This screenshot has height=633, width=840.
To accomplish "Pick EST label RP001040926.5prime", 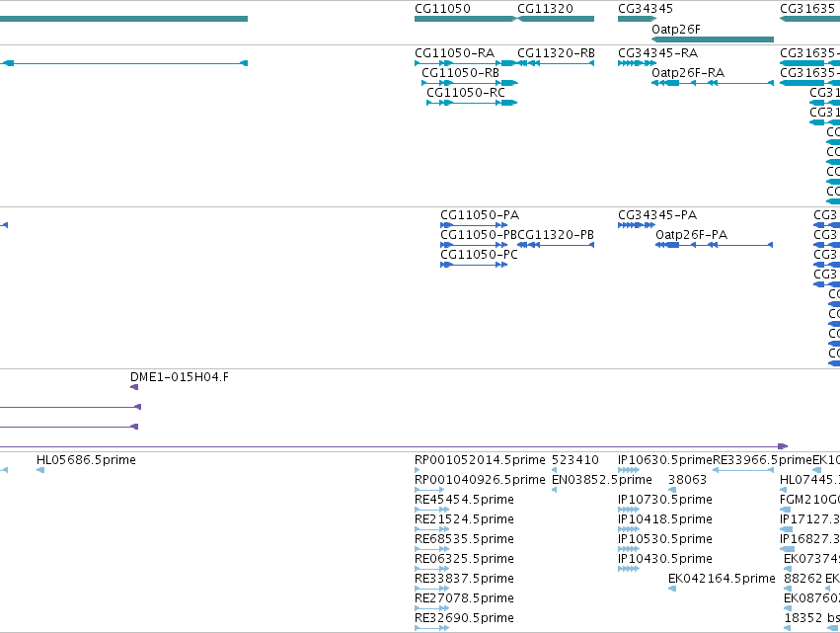I will click(480, 480).
